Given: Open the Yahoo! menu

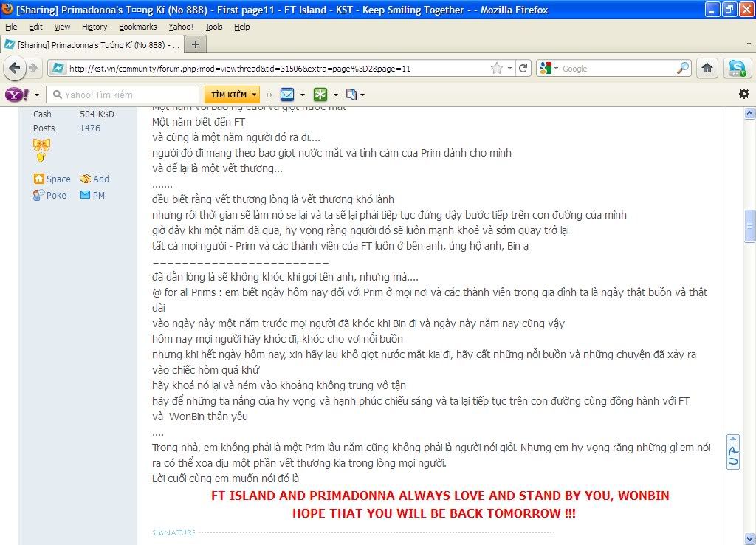Looking at the screenshot, I should click(x=181, y=27).
